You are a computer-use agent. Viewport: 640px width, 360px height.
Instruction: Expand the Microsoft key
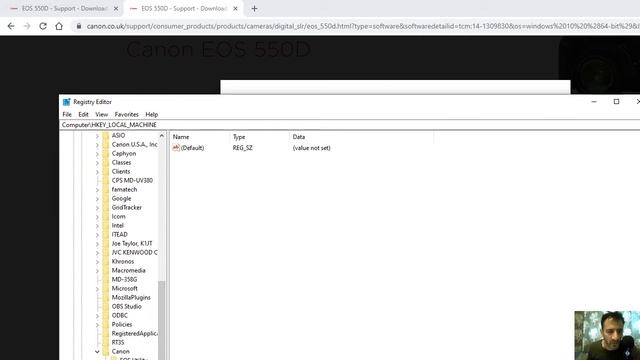[97, 289]
